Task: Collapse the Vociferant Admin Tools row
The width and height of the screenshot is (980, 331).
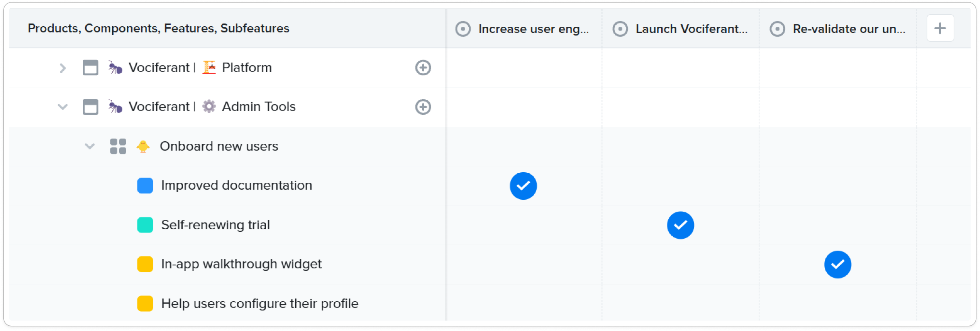Action: [63, 107]
